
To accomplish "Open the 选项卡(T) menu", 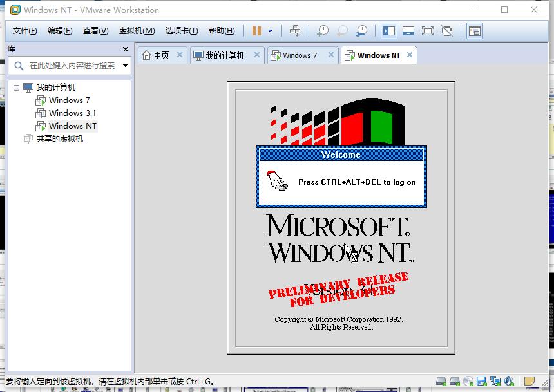I will click(x=182, y=31).
